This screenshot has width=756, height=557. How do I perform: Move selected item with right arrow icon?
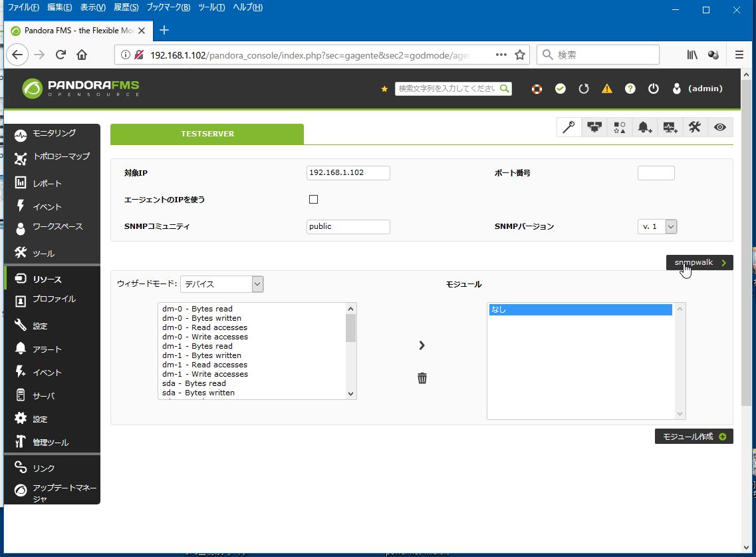[422, 345]
